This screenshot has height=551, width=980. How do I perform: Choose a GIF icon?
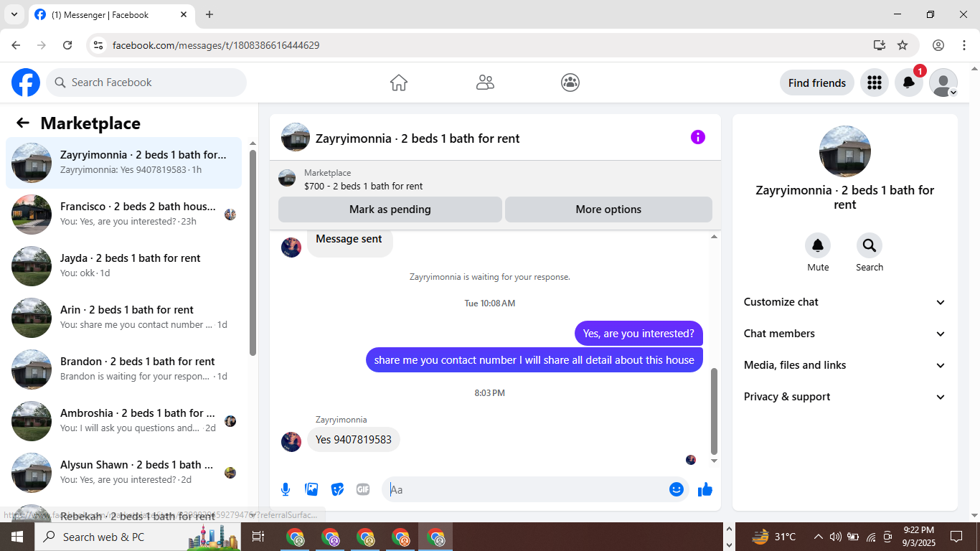pyautogui.click(x=363, y=489)
